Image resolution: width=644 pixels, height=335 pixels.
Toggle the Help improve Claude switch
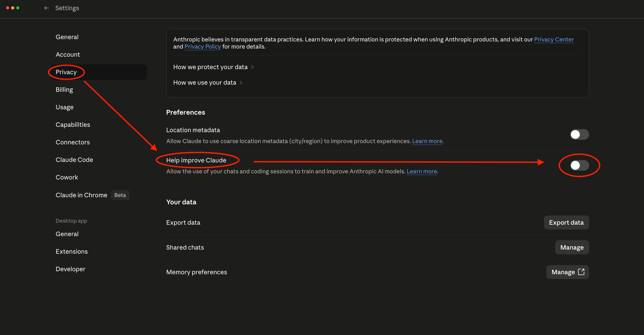580,165
